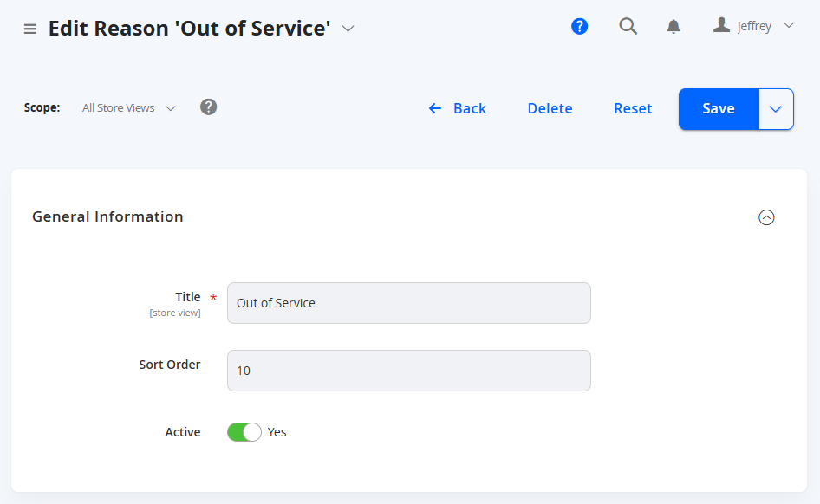Click the Yes label beside Active toggle
This screenshot has height=504, width=820.
[277, 432]
